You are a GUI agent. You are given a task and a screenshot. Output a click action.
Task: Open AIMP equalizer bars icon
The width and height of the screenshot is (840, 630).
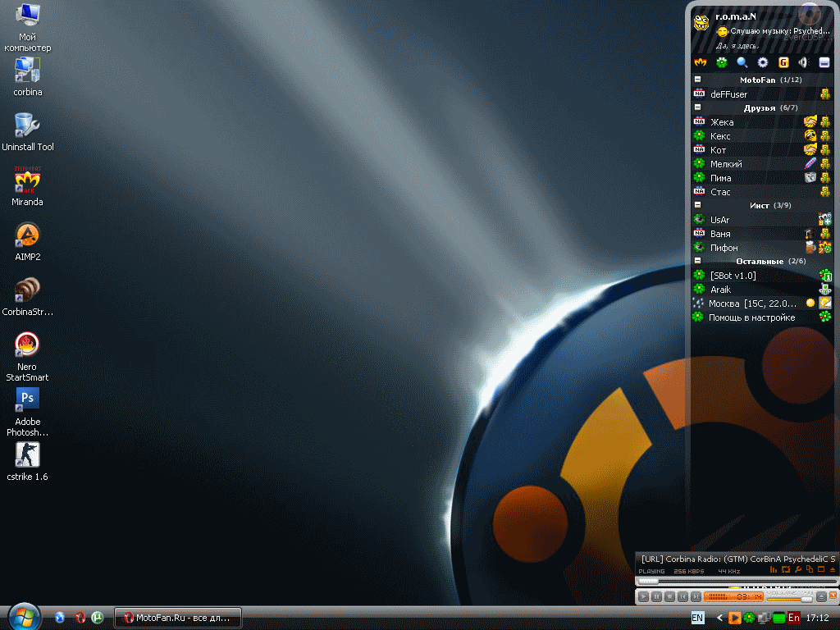[773, 569]
